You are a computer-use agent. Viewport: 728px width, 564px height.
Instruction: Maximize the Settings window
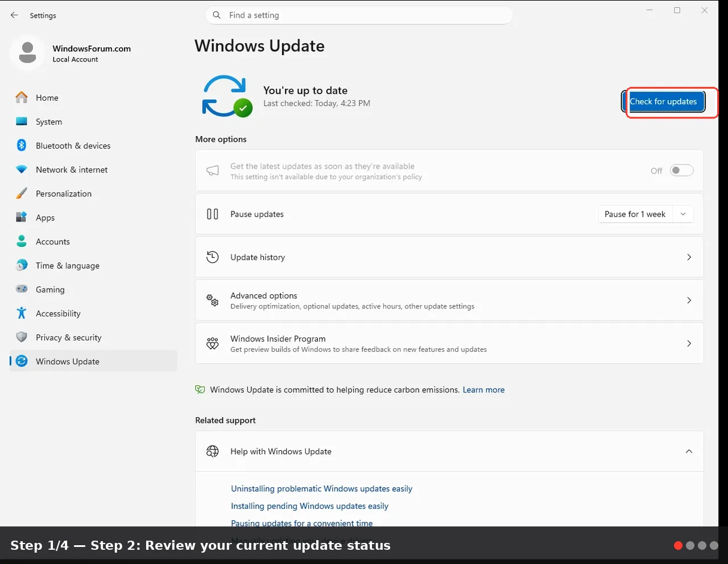(x=677, y=10)
